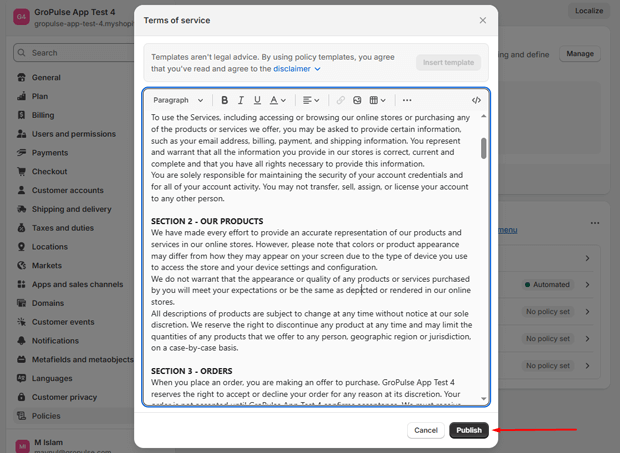Publish the terms of service
Screen dimensions: 620x453
coord(469,430)
